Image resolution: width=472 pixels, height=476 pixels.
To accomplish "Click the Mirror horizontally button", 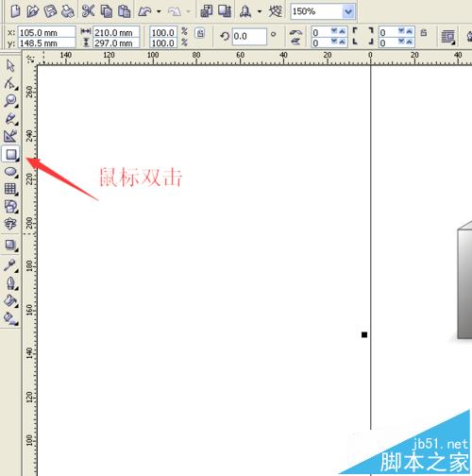I will [x=295, y=32].
